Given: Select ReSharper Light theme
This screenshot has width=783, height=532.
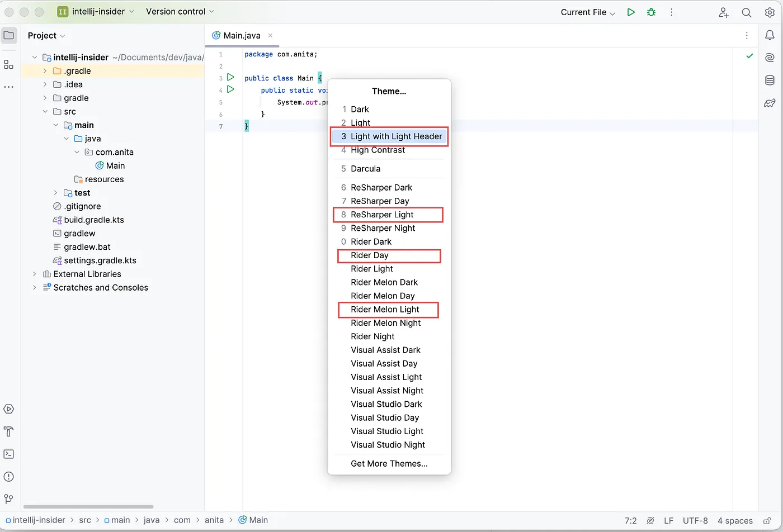Looking at the screenshot, I should [x=389, y=215].
